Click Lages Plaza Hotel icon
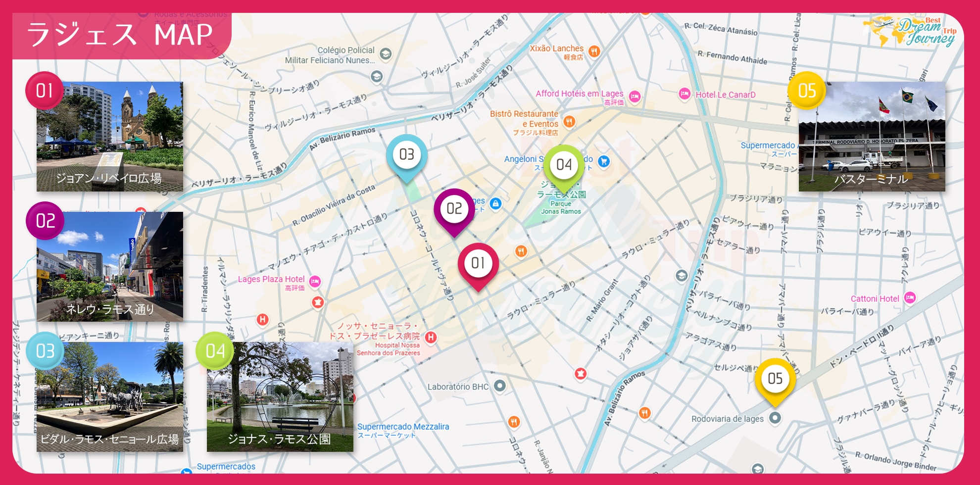 click(x=315, y=282)
